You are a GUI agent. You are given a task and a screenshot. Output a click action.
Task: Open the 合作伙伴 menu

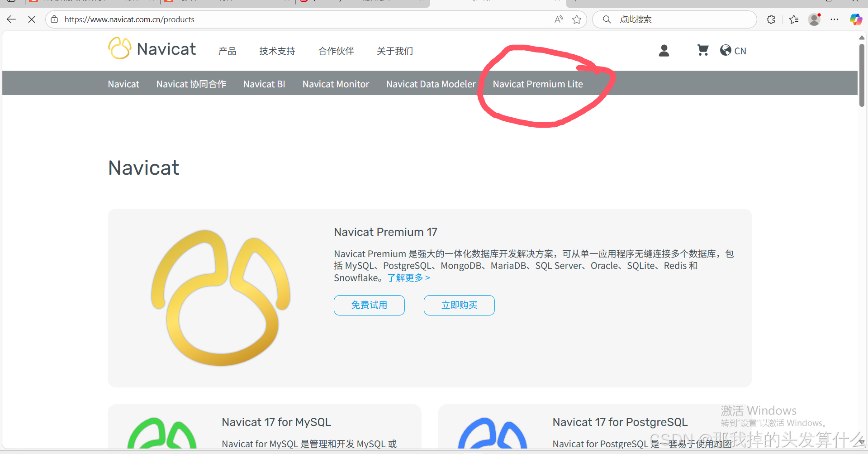click(336, 51)
